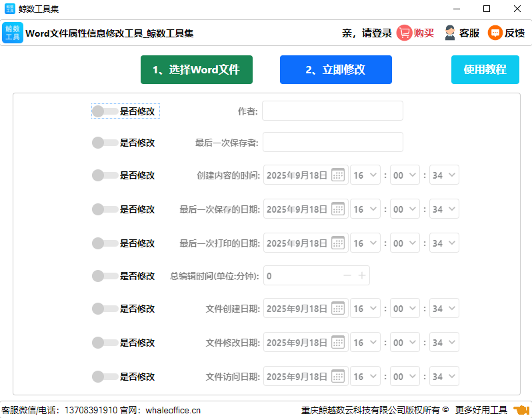Open seconds dropdown for 文件访问日期
The height and width of the screenshot is (418, 532).
tap(444, 376)
